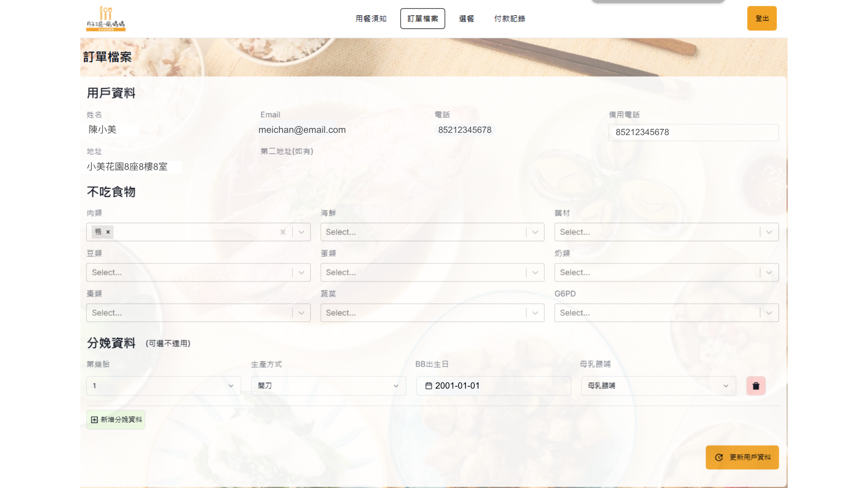Switch to 選餐 tab
This screenshot has width=868, height=488.
pyautogui.click(x=466, y=19)
